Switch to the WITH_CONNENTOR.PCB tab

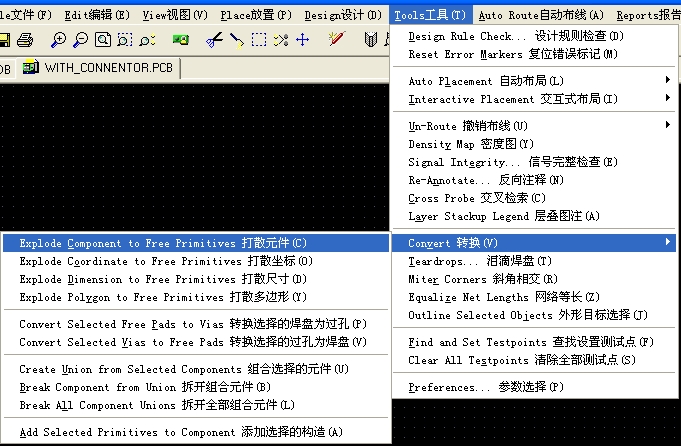coord(98,68)
